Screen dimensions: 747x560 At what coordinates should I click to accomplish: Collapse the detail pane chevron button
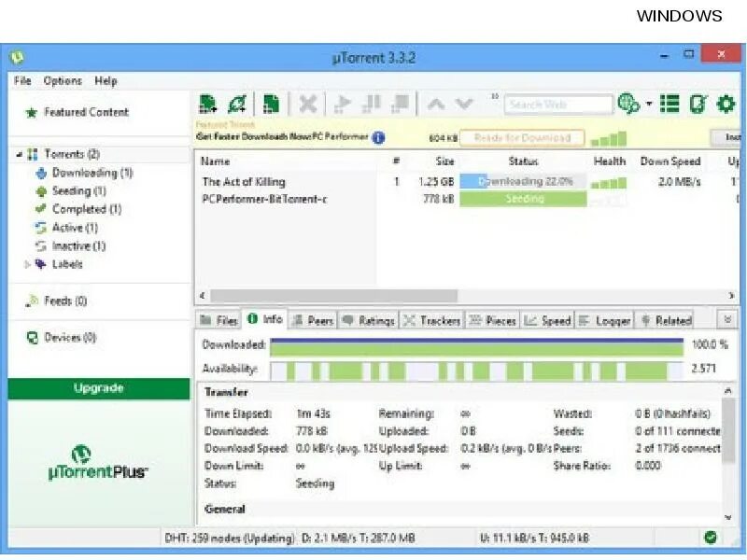click(x=727, y=319)
